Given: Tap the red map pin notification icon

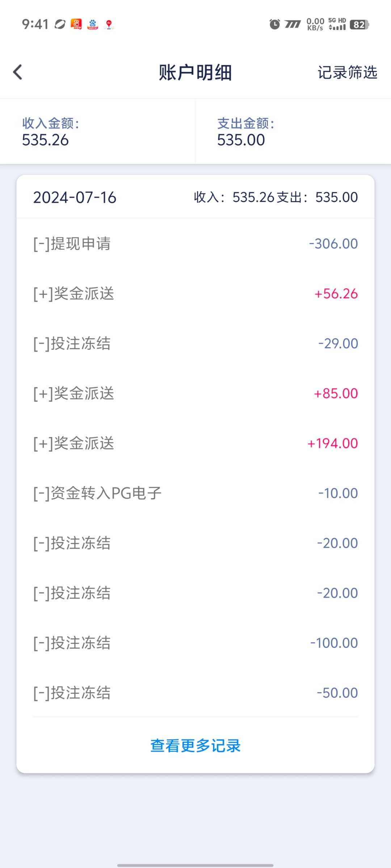Looking at the screenshot, I should click(109, 25).
